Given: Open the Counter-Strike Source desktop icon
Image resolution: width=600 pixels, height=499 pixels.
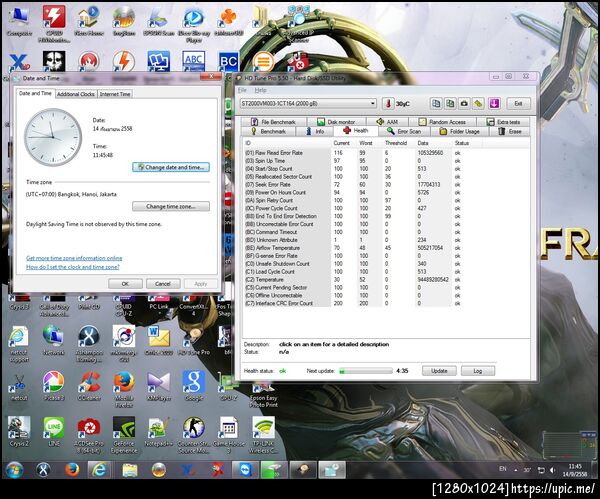Looking at the screenshot, I should [x=194, y=435].
